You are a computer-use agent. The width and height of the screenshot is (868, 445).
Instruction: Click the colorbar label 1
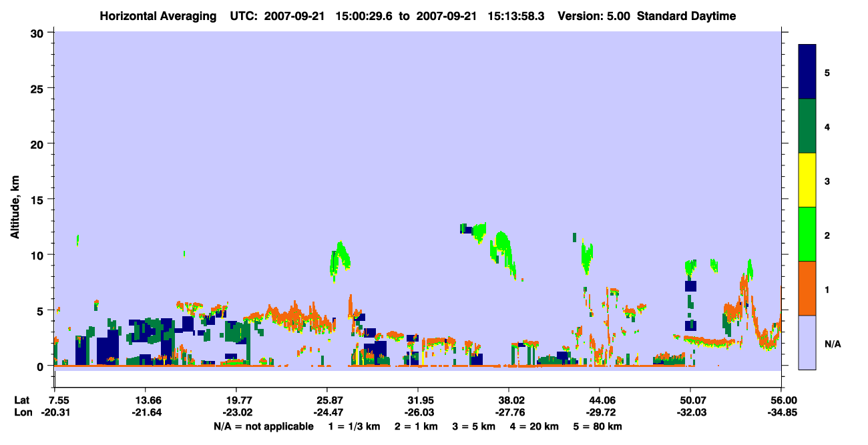pyautogui.click(x=827, y=289)
